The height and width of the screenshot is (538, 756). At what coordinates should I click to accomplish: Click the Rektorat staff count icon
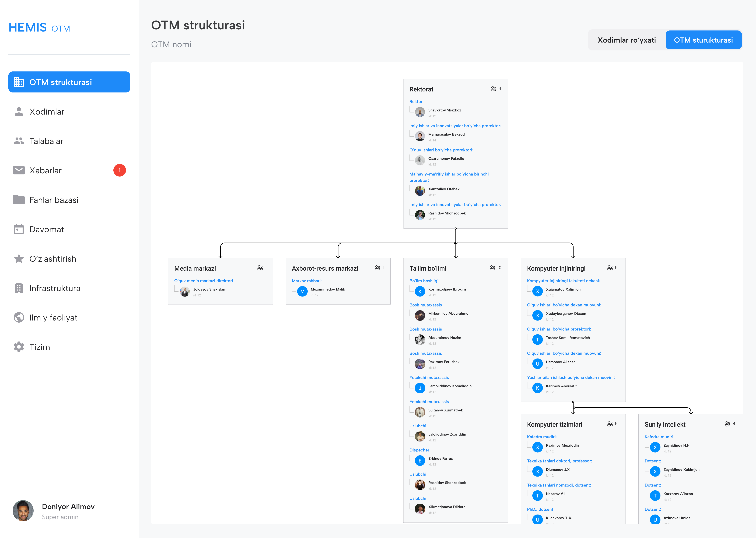[493, 89]
